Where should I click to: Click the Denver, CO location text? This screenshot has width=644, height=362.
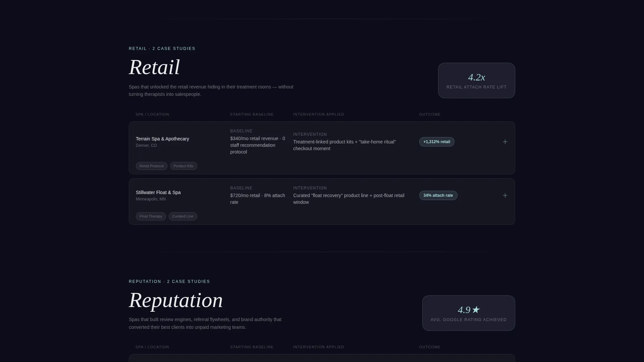pyautogui.click(x=146, y=145)
